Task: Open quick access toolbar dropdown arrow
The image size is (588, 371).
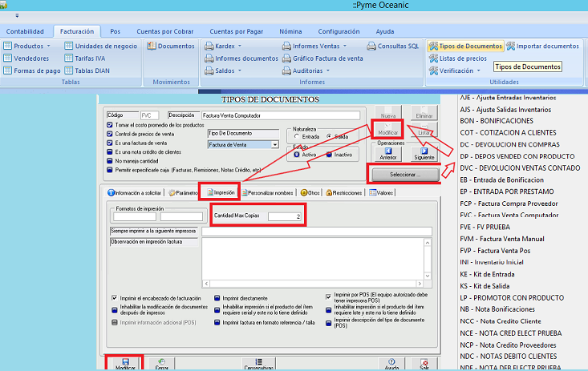Action: [17, 16]
